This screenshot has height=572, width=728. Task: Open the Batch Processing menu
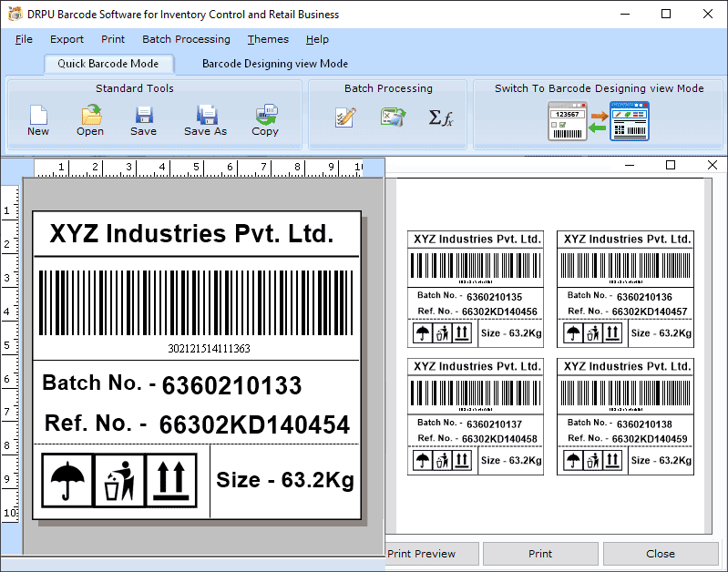pyautogui.click(x=186, y=39)
